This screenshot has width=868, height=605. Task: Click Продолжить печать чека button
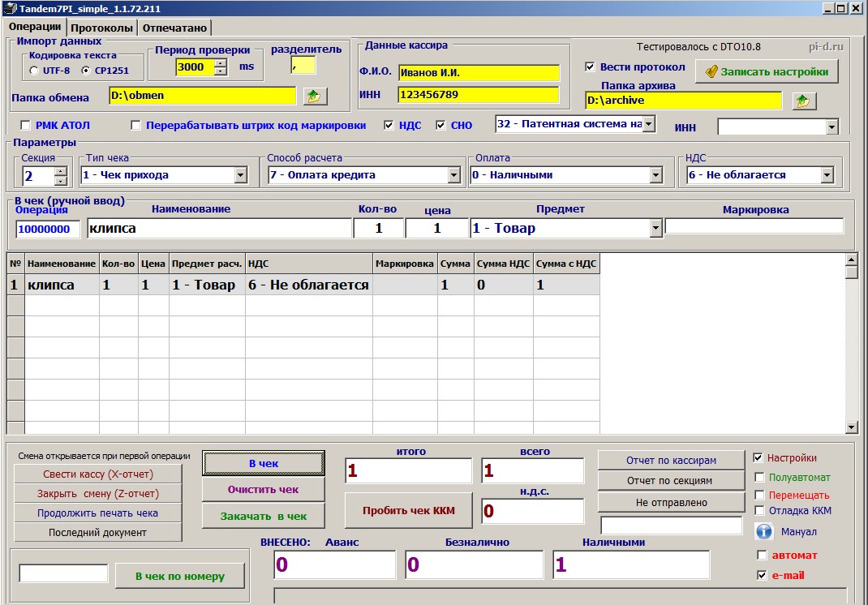pyautogui.click(x=98, y=513)
